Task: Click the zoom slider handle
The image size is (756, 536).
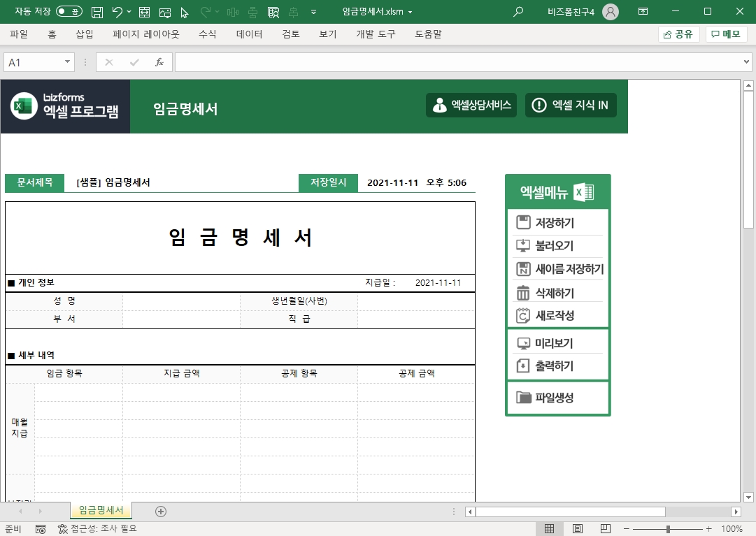Action: [669, 529]
